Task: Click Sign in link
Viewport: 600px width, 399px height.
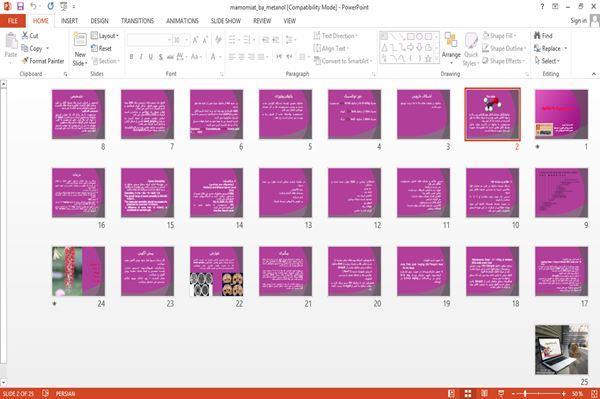Action: point(578,21)
